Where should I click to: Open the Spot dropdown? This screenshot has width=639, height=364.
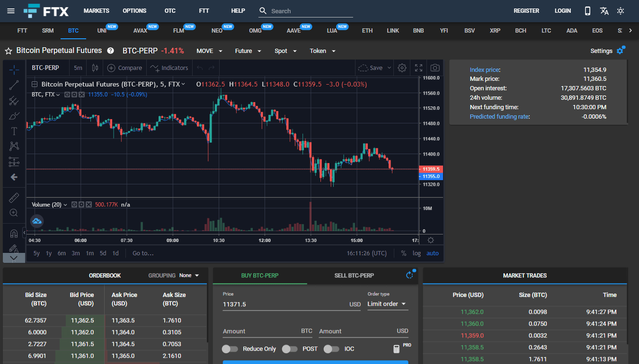coord(285,51)
